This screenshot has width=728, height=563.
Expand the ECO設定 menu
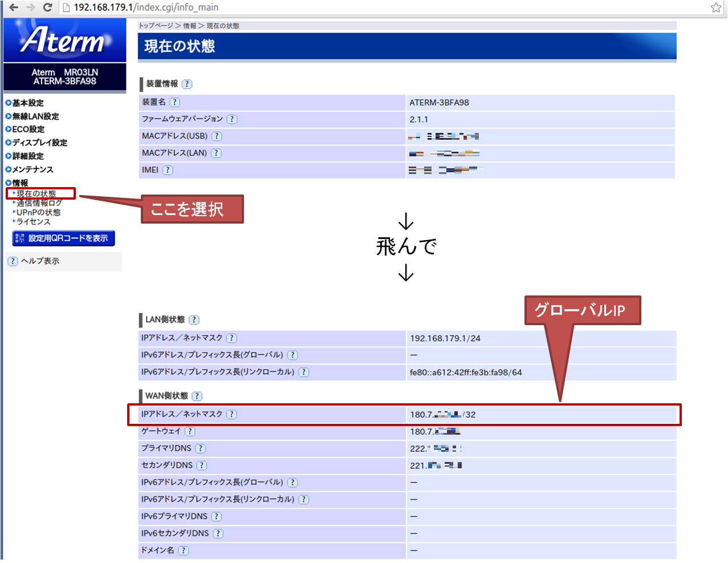coord(25,129)
